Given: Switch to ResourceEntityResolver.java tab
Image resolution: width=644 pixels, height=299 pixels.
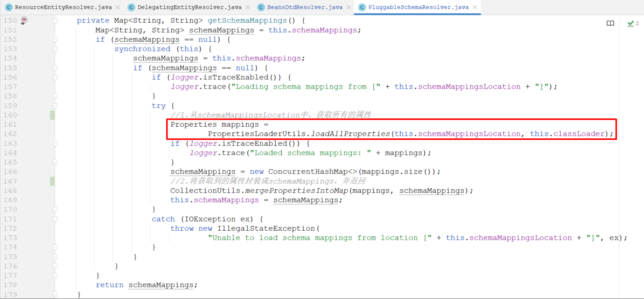Looking at the screenshot, I should click(x=63, y=7).
